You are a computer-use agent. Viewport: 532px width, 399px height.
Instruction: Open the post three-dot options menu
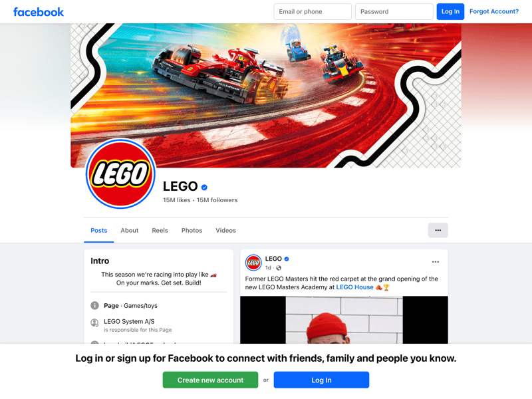tap(436, 262)
